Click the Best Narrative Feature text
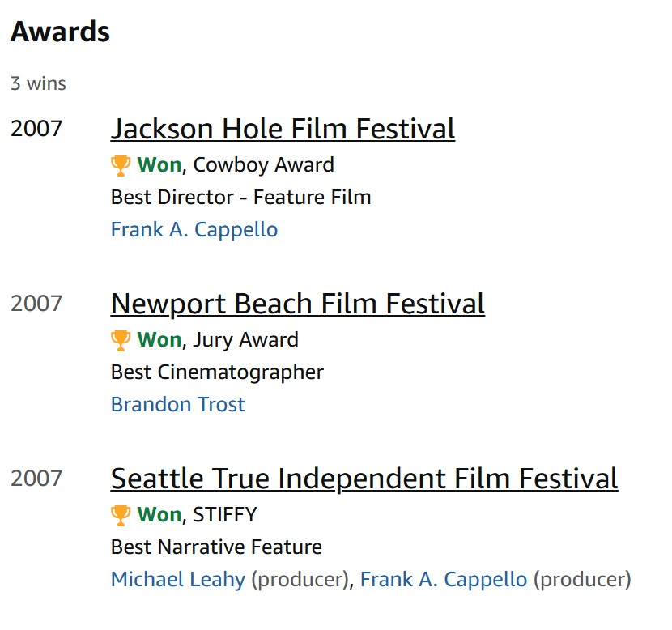Image resolution: width=672 pixels, height=630 pixels. tap(216, 547)
